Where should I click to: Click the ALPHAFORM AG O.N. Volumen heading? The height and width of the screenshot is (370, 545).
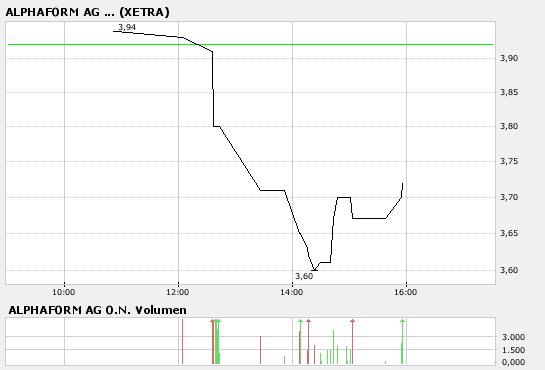[97, 310]
